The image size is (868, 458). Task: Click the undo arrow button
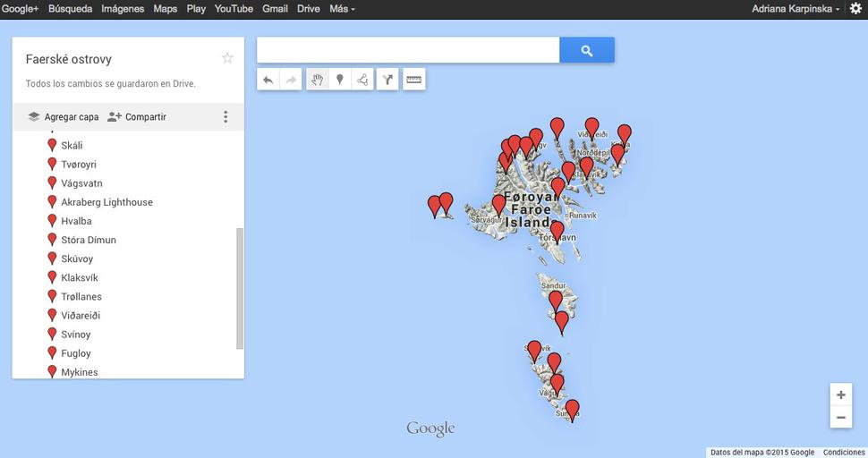268,80
